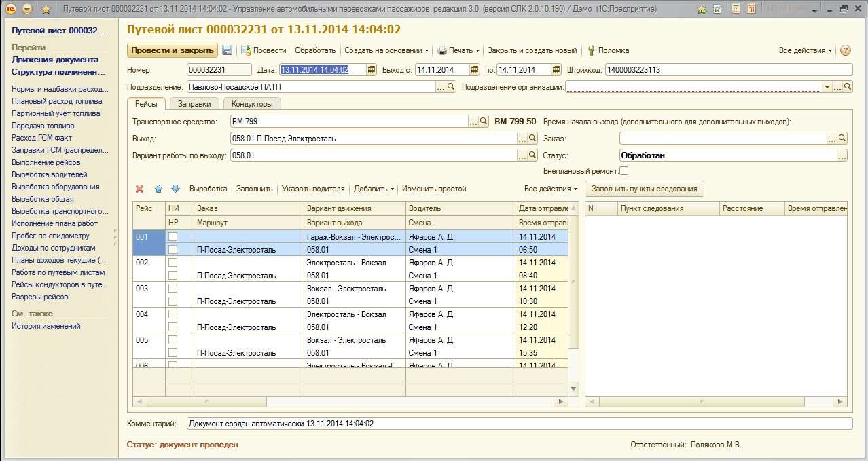Screen dimensions: 868x461
Task: Toggle НИ checkbox for trip 005
Action: [x=173, y=340]
